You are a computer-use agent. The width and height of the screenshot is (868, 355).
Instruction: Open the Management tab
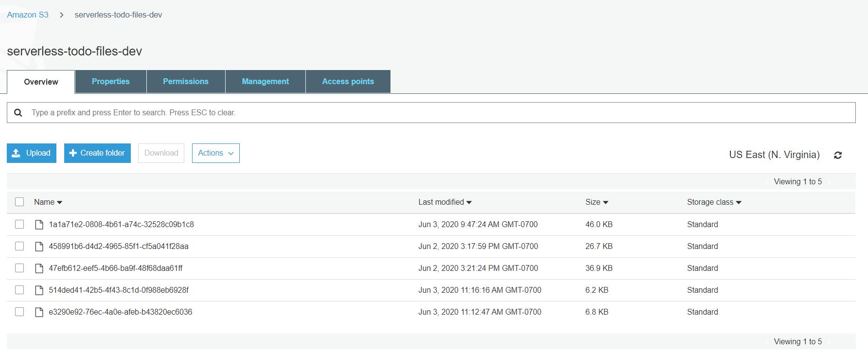tap(266, 81)
